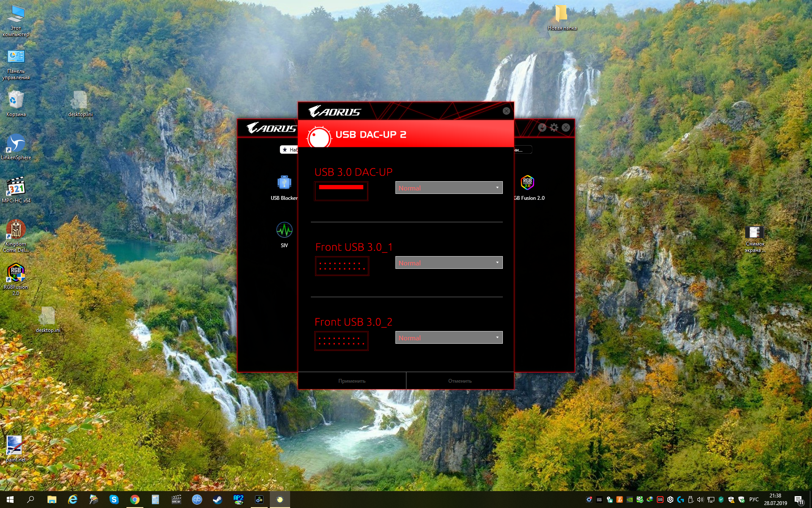
Task: Click the USB 3.0 DAC-UP port indicator
Action: (341, 191)
